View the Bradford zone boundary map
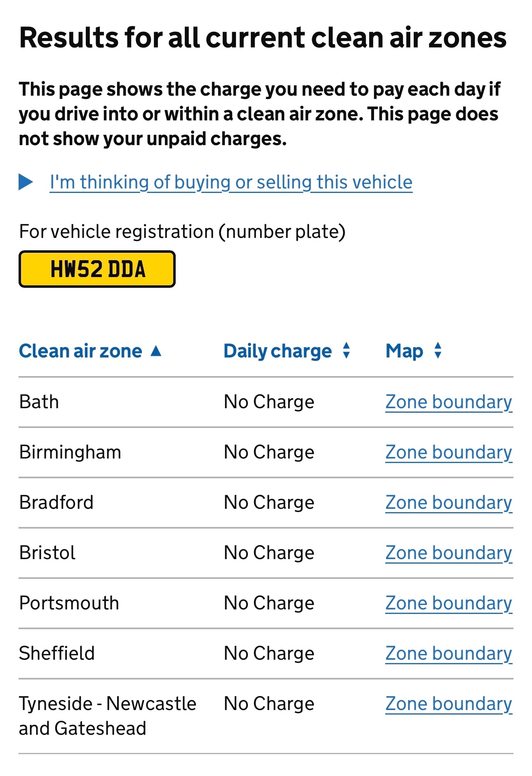The height and width of the screenshot is (776, 532). click(x=448, y=502)
